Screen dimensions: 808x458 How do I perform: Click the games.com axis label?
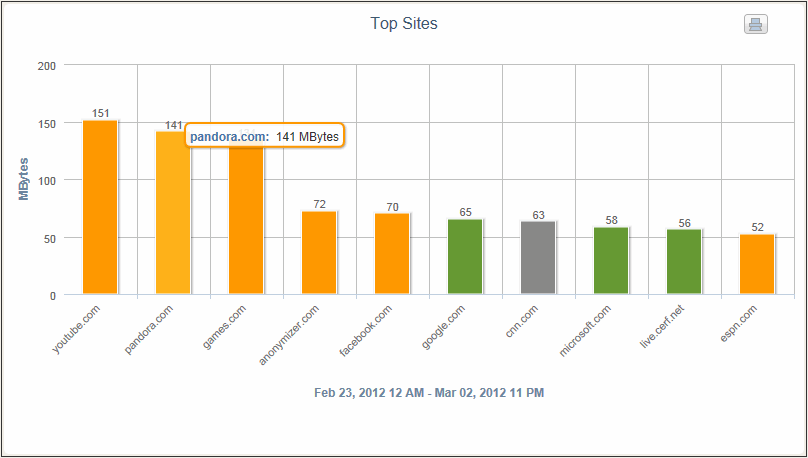(225, 327)
